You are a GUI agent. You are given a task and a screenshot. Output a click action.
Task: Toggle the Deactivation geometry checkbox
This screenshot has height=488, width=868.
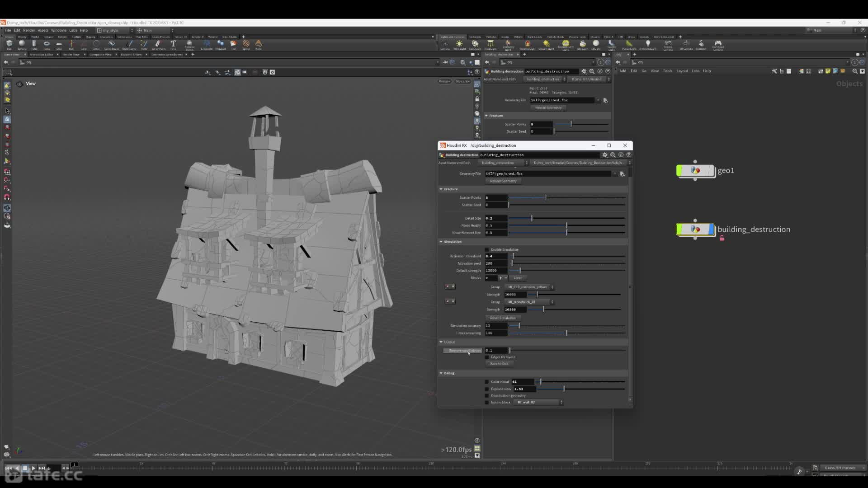click(x=487, y=396)
